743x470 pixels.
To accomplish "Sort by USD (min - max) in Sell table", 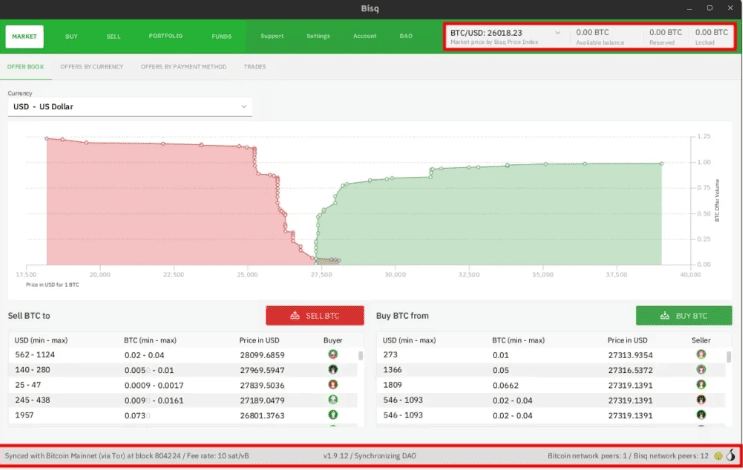I will click(x=41, y=340).
